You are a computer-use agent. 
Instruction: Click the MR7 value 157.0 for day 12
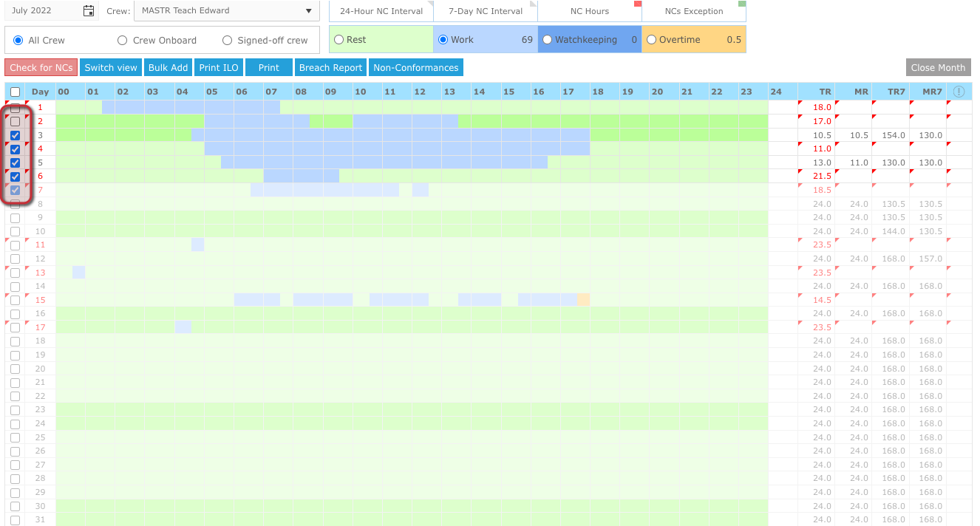(930, 259)
